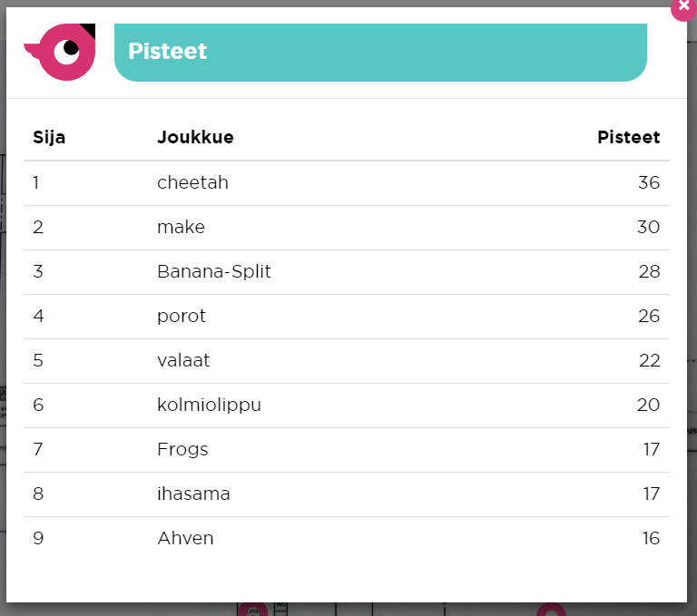Click rank number 9 in Sija column
Viewport: 697px width, 616px height.
(x=38, y=539)
